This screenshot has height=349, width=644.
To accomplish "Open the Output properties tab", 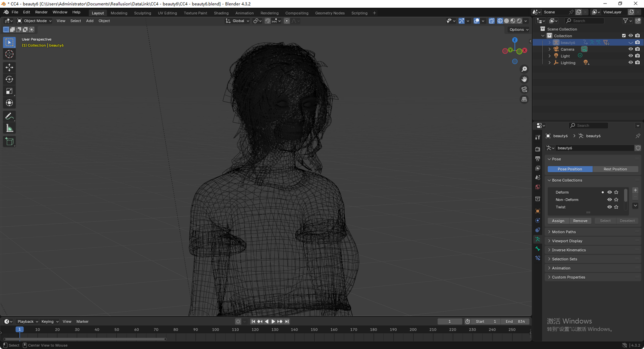I will coord(538,159).
